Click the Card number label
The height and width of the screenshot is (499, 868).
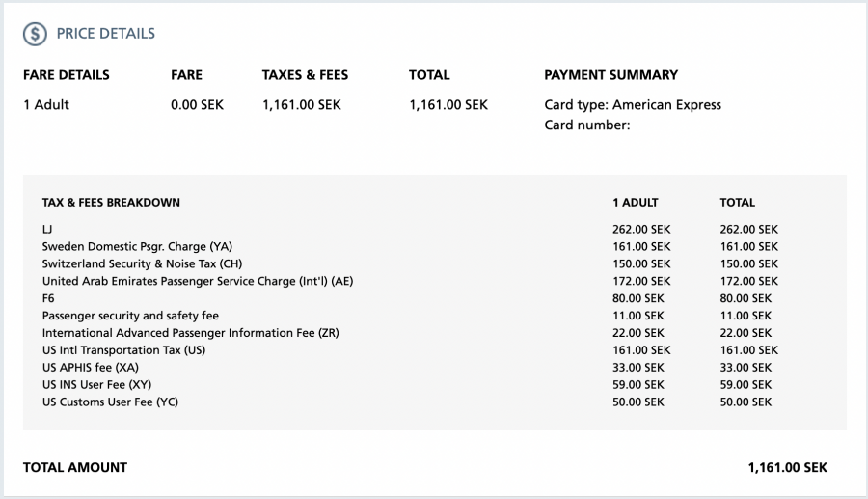(587, 125)
